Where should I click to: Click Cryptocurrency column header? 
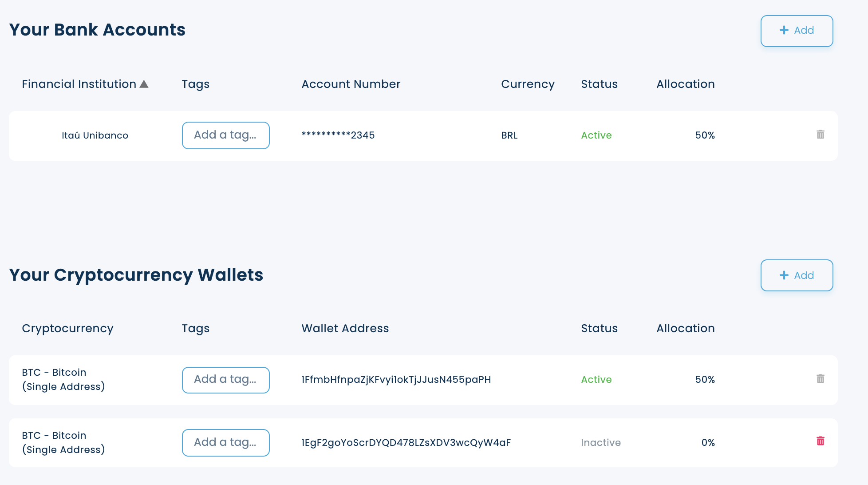pyautogui.click(x=67, y=328)
